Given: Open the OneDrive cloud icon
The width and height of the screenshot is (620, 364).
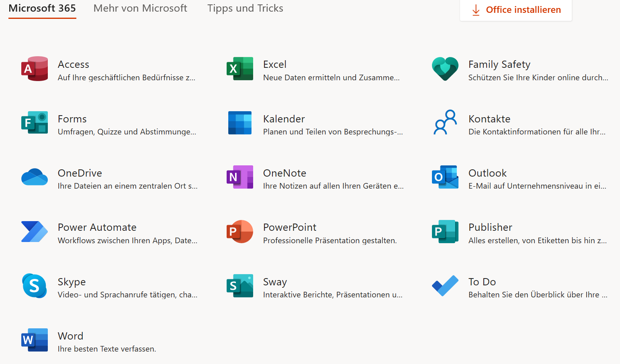Looking at the screenshot, I should pos(35,177).
